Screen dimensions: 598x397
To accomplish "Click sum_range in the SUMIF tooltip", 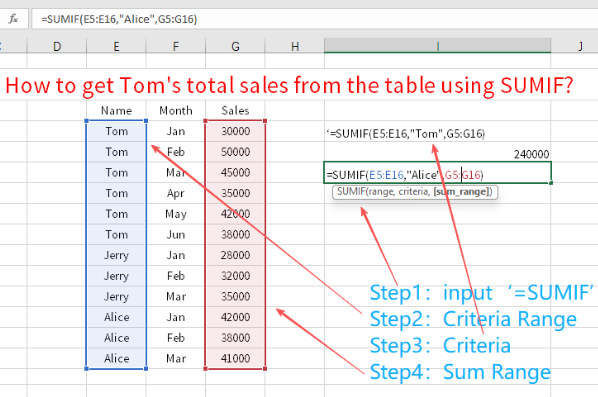I will click(x=460, y=191).
